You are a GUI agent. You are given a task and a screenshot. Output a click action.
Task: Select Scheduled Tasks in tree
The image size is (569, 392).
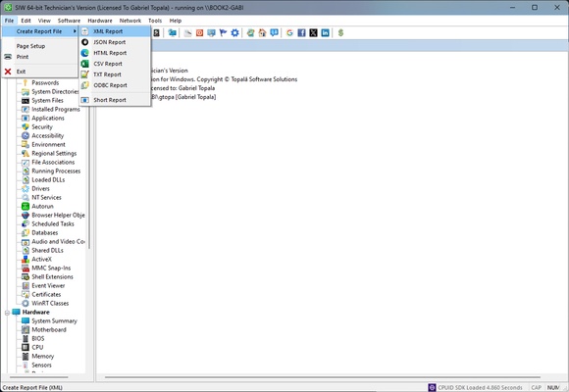tap(53, 224)
